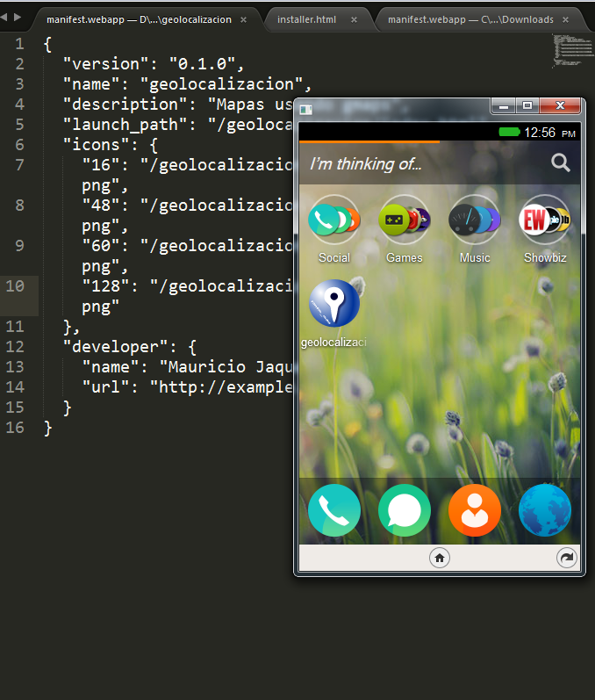Switch to the installer.html tab
The image size is (595, 700).
tap(306, 19)
